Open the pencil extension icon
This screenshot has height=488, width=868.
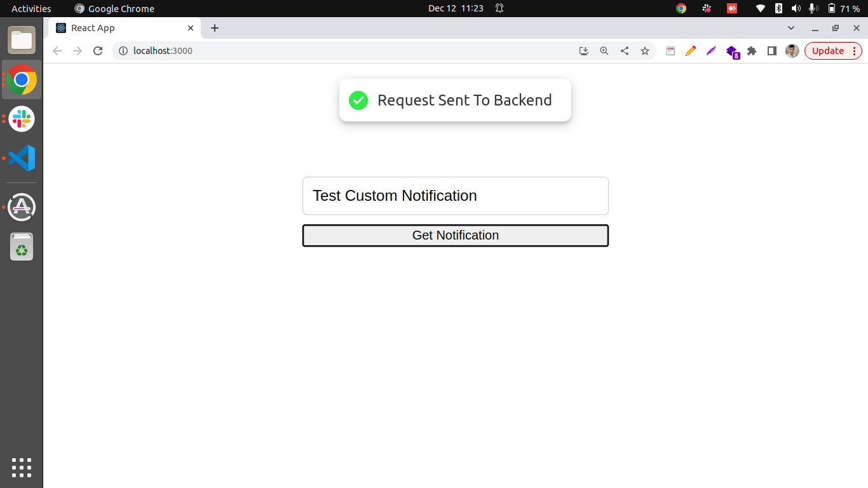click(x=691, y=51)
